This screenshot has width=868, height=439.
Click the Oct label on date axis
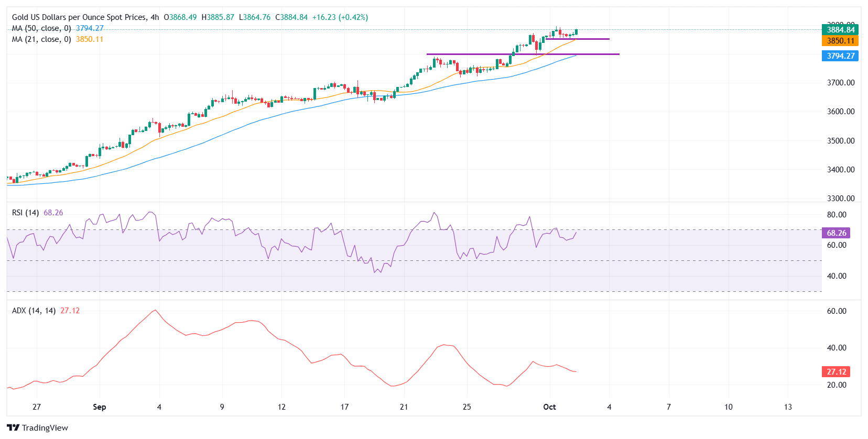(x=549, y=407)
